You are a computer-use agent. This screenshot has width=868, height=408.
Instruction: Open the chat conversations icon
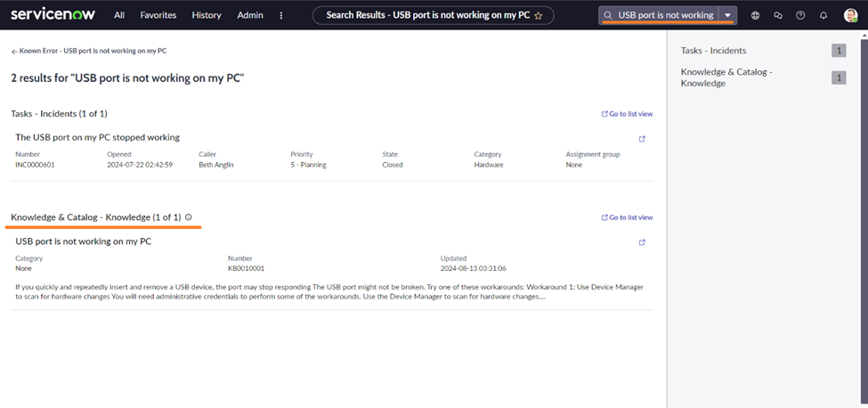[778, 15]
